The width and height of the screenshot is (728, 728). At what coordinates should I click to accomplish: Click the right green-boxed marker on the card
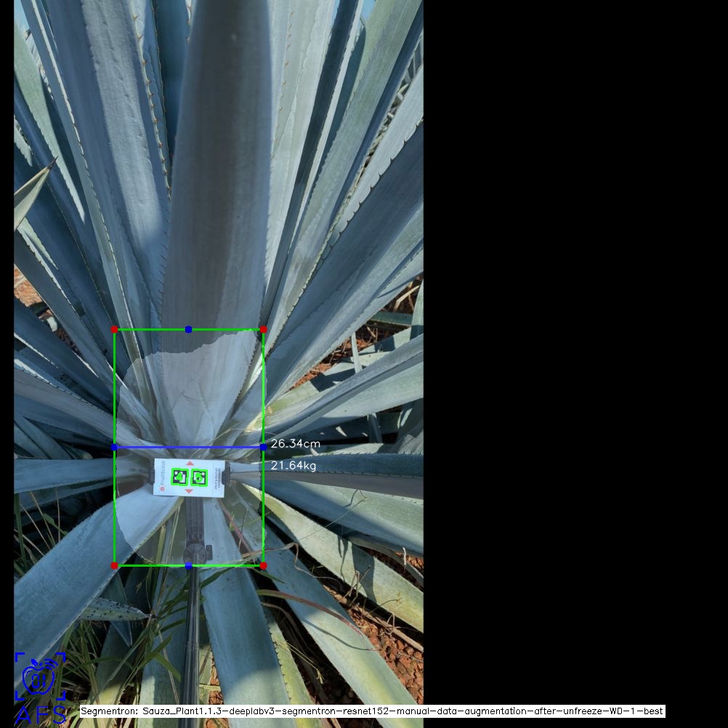(x=198, y=477)
